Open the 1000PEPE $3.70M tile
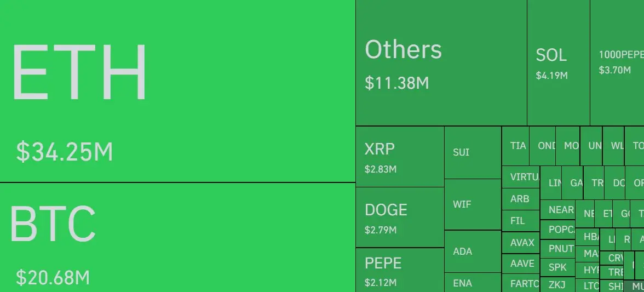The width and height of the screenshot is (644, 292). (x=617, y=63)
